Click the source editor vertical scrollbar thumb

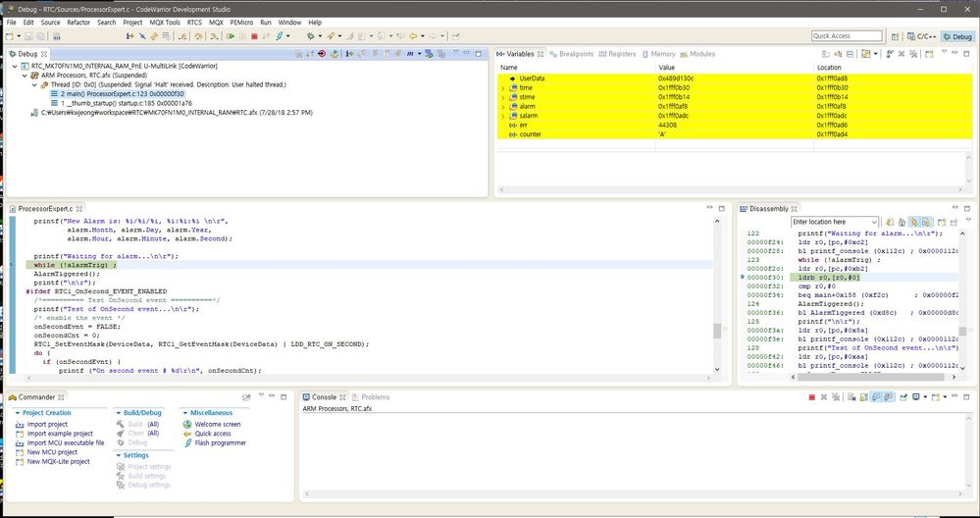click(x=717, y=331)
